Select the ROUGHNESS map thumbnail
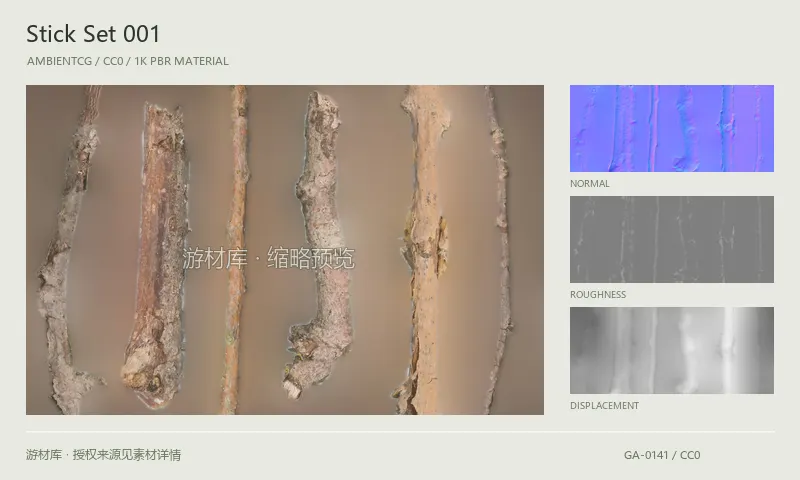 coord(671,239)
